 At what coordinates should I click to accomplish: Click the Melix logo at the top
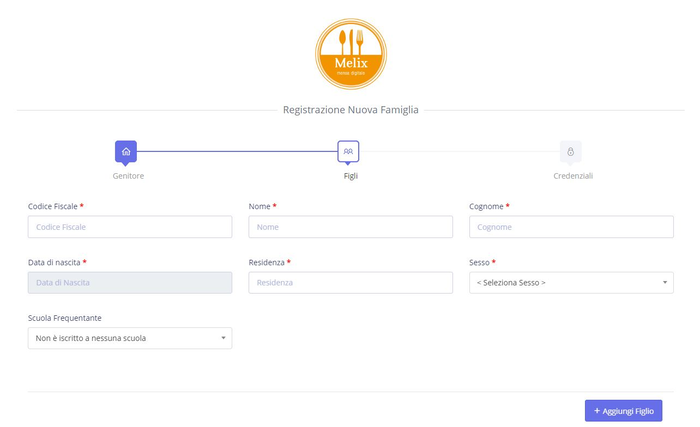[350, 53]
